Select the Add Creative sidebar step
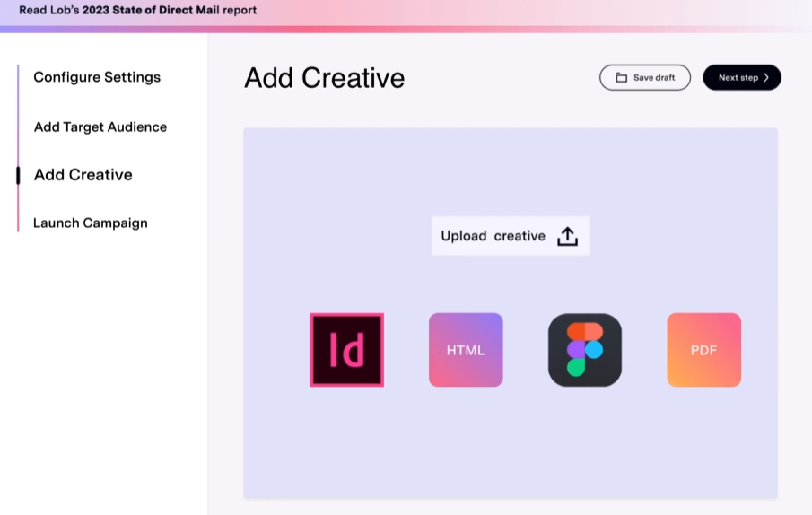The height and width of the screenshot is (515, 812). (x=83, y=175)
